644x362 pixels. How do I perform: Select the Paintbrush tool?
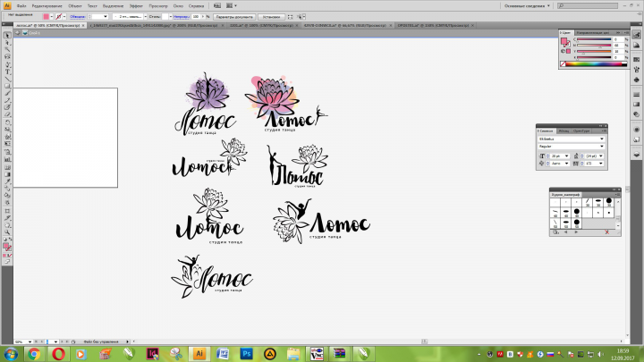click(x=7, y=94)
